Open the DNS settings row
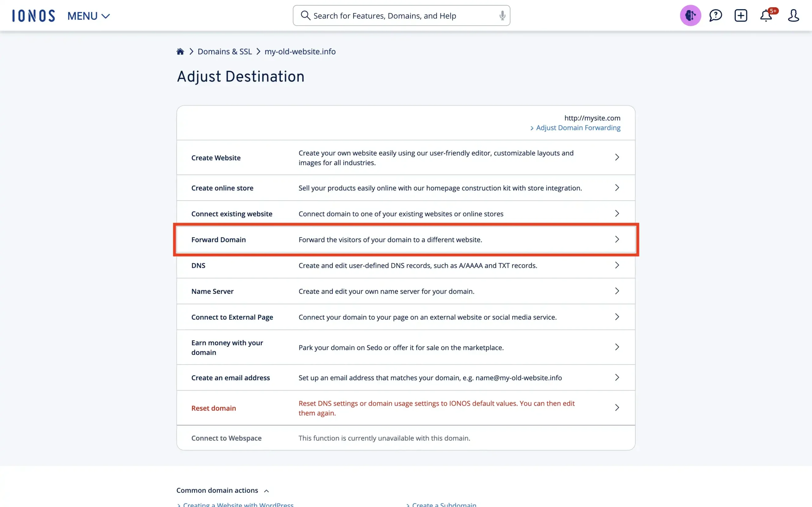 (x=403, y=265)
